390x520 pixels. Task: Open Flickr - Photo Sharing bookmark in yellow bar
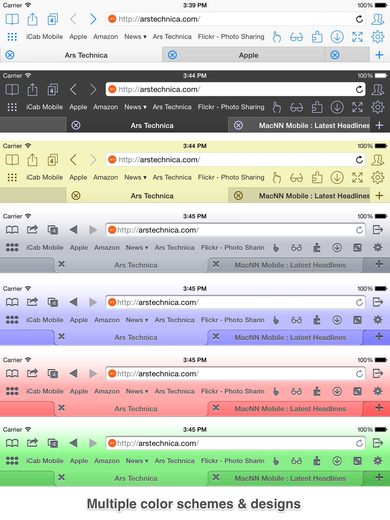tap(231, 177)
